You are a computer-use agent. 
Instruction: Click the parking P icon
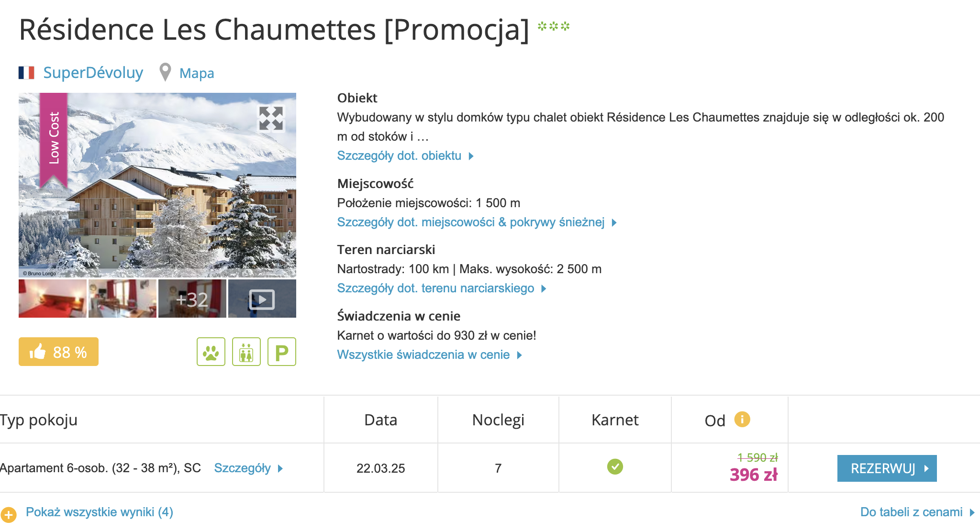click(x=282, y=352)
